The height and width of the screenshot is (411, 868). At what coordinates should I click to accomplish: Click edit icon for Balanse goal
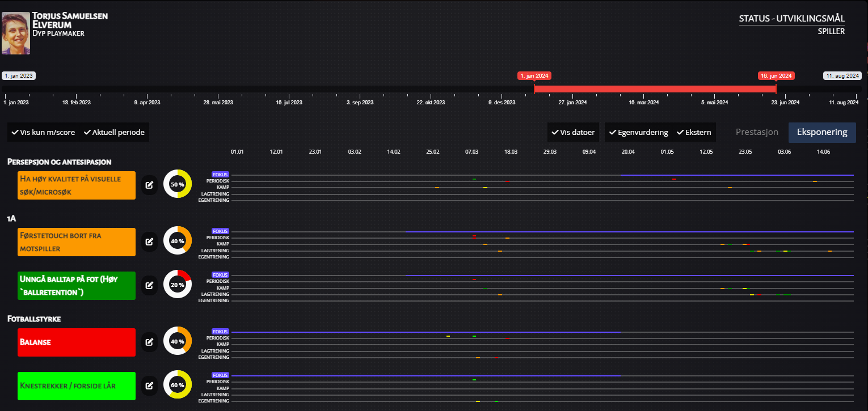coord(149,342)
